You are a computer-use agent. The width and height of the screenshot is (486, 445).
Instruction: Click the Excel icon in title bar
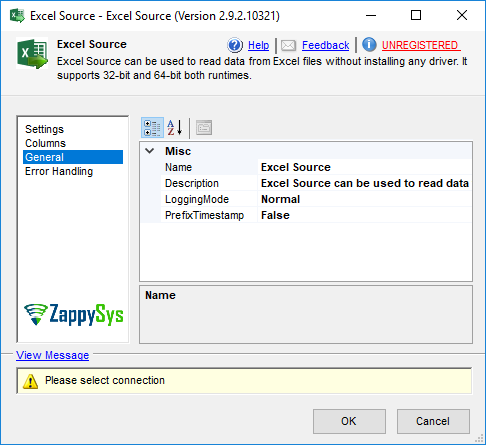(x=17, y=16)
